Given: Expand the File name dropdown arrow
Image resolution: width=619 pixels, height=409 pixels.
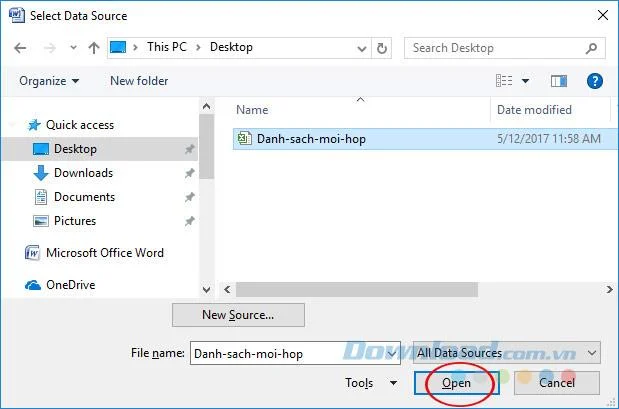Looking at the screenshot, I should (x=392, y=353).
